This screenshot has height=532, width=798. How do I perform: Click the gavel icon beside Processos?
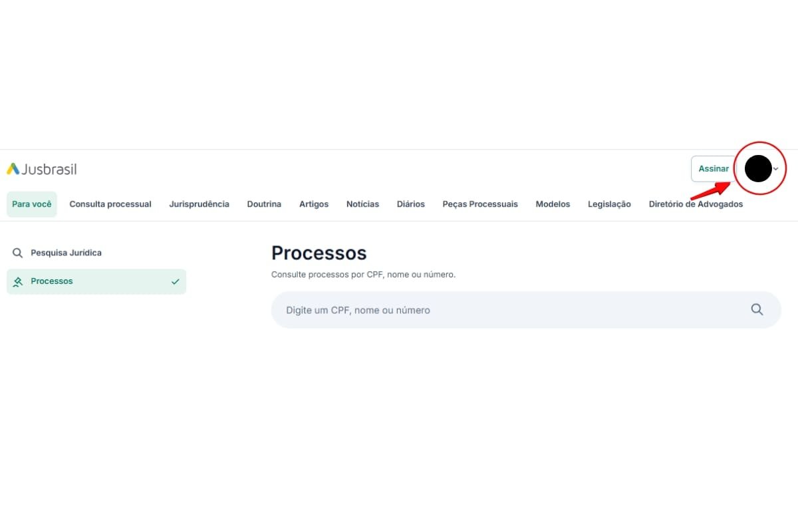18,281
